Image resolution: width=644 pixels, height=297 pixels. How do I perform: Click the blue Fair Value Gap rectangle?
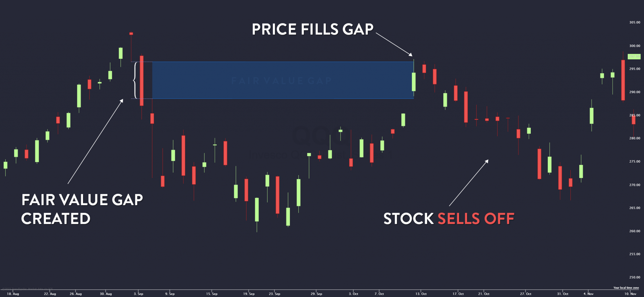click(283, 80)
